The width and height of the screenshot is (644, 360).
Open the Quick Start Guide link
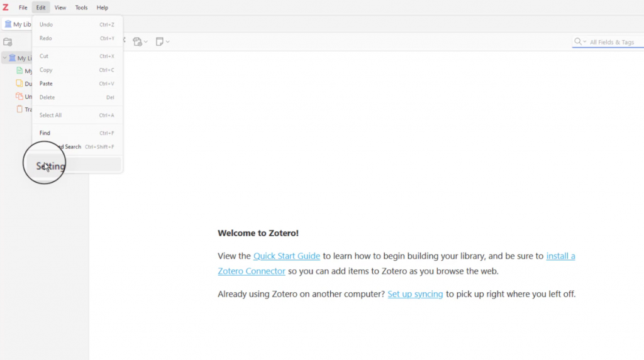coord(287,256)
